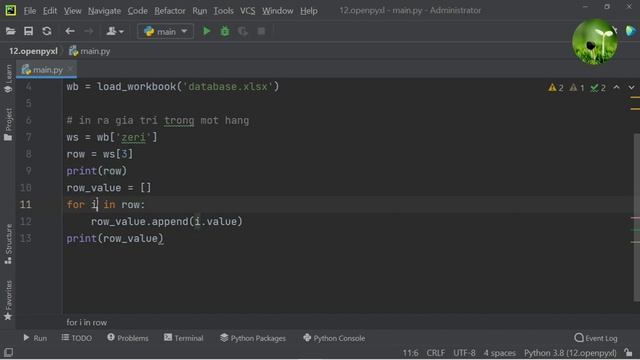Viewport: 640px width, 360px height.
Task: Open the Refactor menu
Action: pyautogui.click(x=170, y=11)
